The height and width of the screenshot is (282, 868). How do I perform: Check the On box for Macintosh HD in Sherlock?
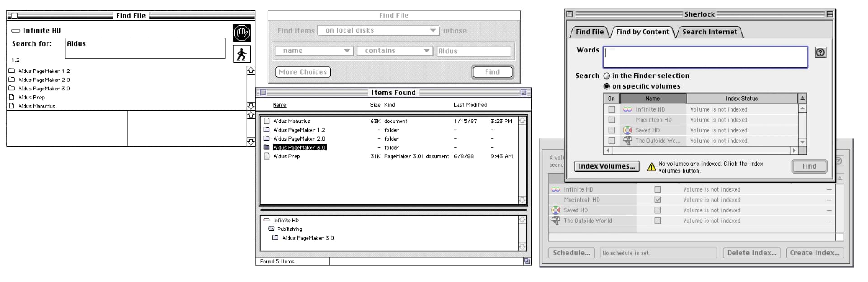[612, 120]
